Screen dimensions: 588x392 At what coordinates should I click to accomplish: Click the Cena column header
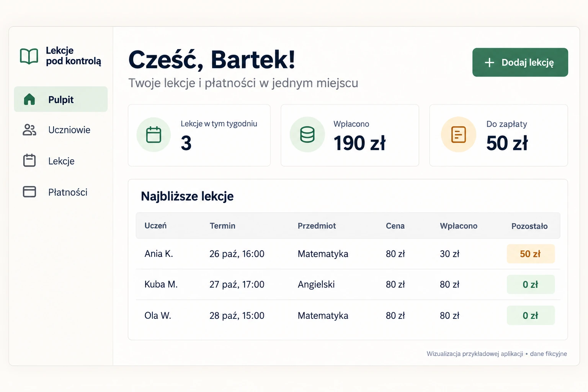(x=395, y=226)
